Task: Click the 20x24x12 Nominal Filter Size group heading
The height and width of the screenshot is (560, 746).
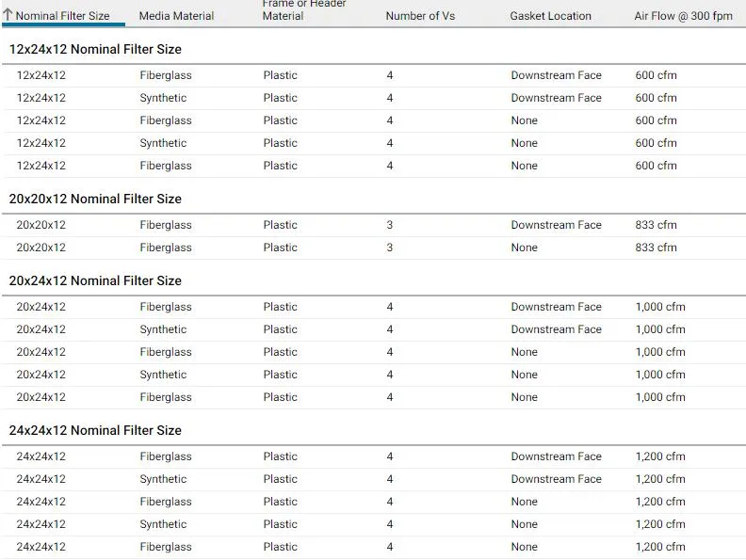Action: pos(95,280)
